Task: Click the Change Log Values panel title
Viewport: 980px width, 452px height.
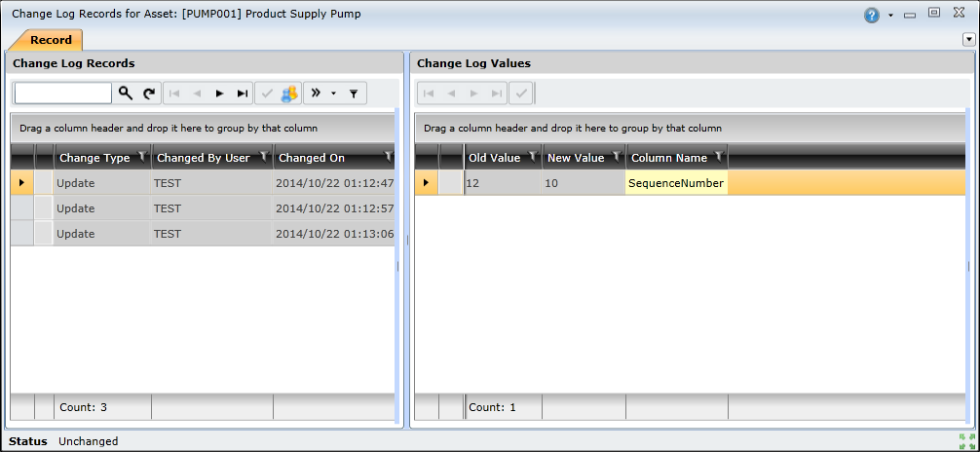Action: [473, 63]
